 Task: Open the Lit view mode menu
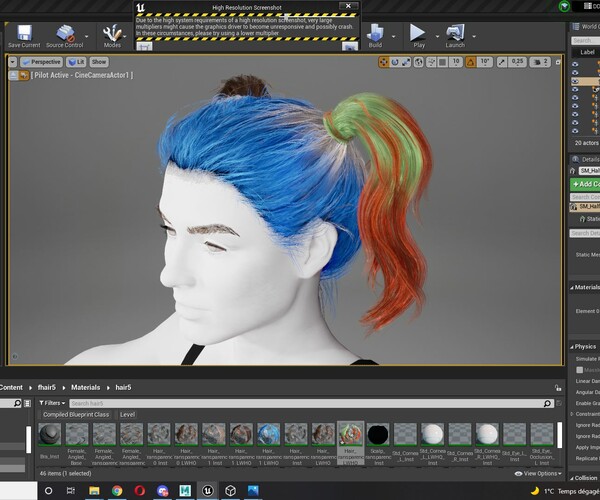point(76,62)
